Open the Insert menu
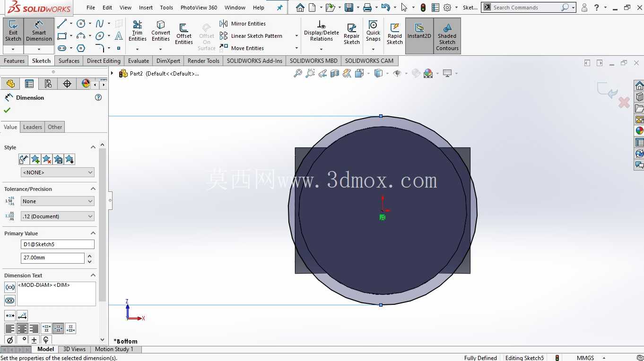Screen dimensions: 644x361 tap(146, 8)
